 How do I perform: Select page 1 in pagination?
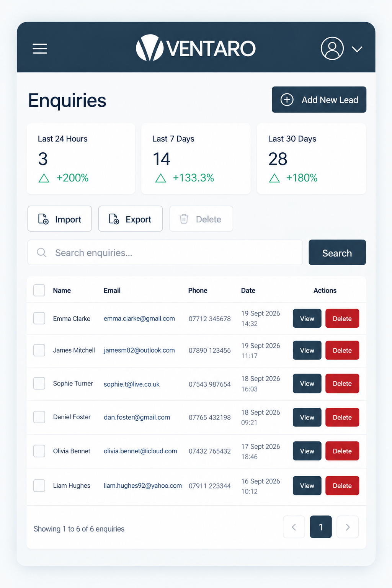click(321, 527)
